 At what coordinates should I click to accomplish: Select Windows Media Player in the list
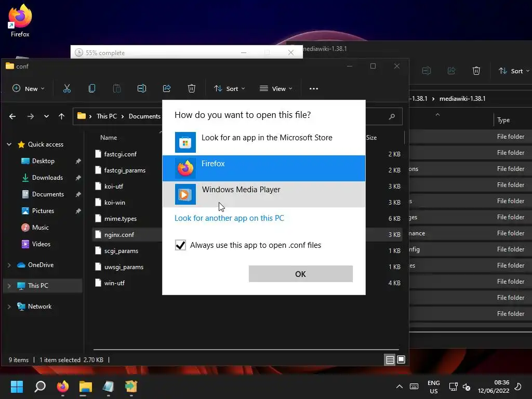click(264, 194)
